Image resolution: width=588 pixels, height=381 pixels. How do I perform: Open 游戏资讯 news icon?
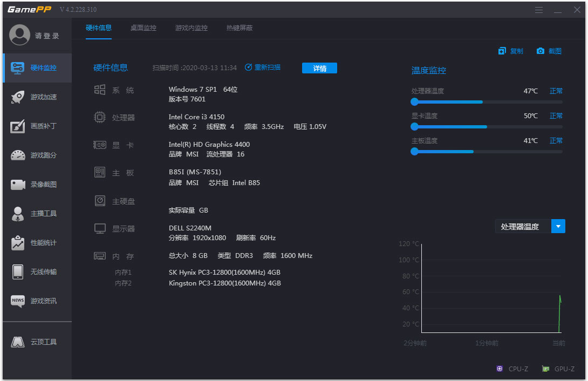click(x=18, y=301)
